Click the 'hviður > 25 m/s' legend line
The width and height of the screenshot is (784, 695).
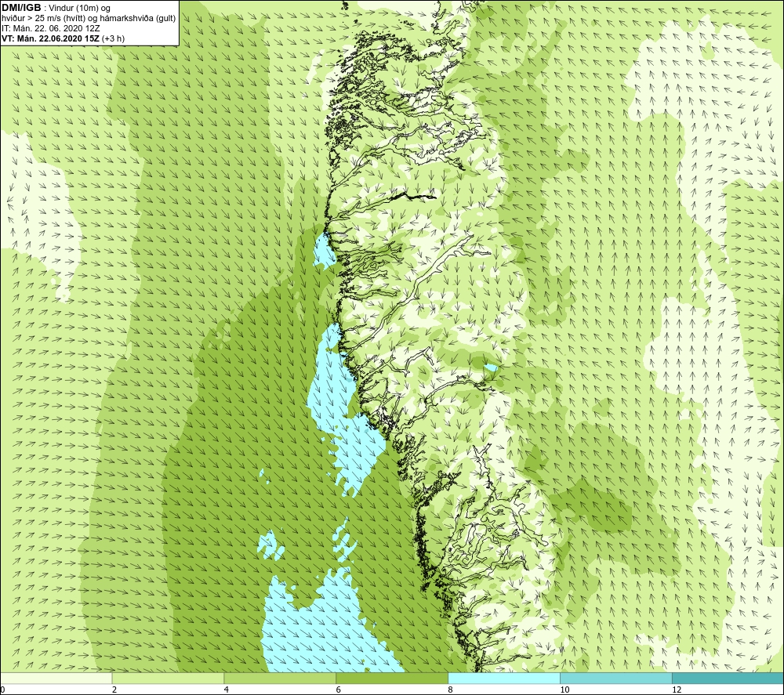coord(89,18)
